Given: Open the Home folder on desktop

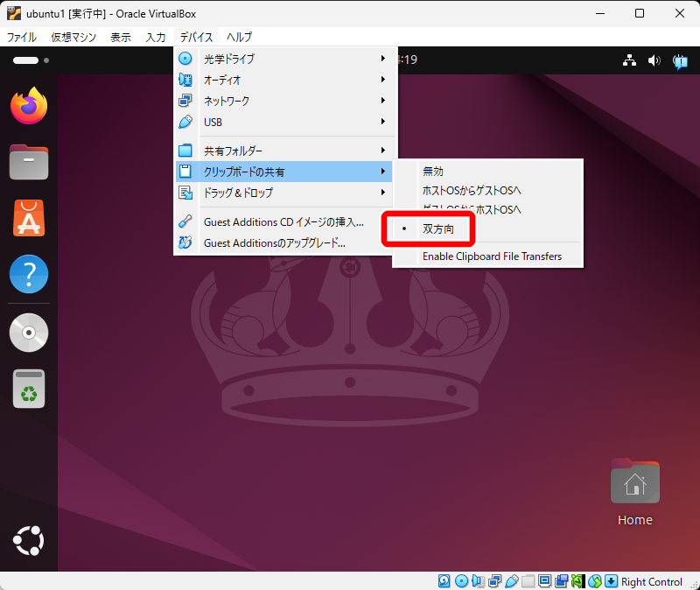Looking at the screenshot, I should 635,492.
